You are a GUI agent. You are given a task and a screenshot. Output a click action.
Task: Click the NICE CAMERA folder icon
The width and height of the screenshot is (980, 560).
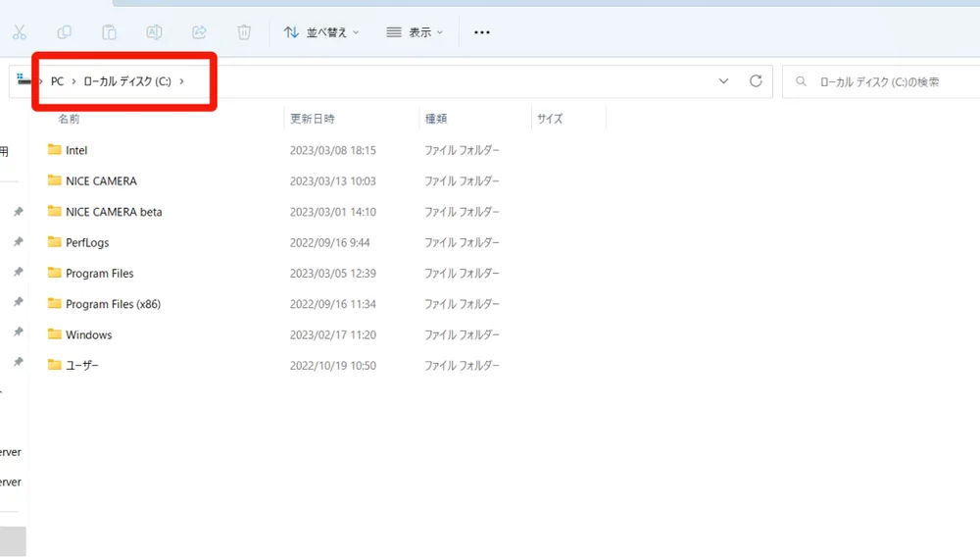pyautogui.click(x=54, y=180)
